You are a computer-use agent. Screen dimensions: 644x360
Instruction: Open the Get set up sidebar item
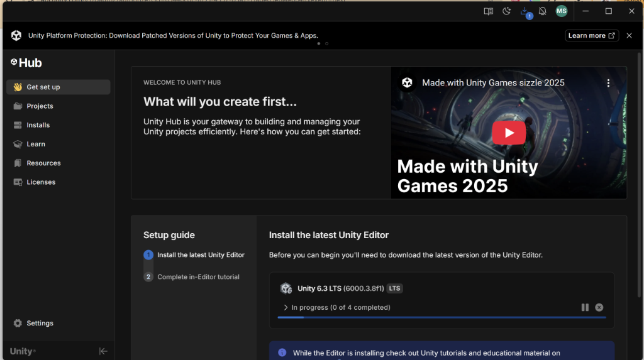pyautogui.click(x=58, y=87)
